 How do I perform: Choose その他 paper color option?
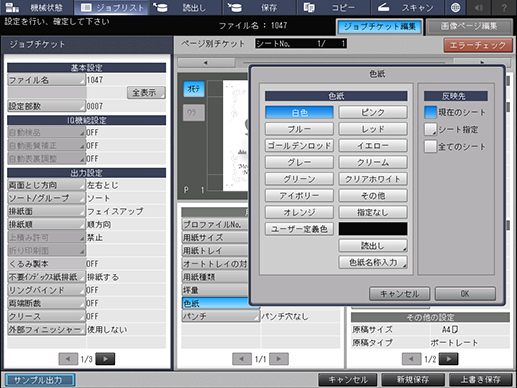(373, 196)
